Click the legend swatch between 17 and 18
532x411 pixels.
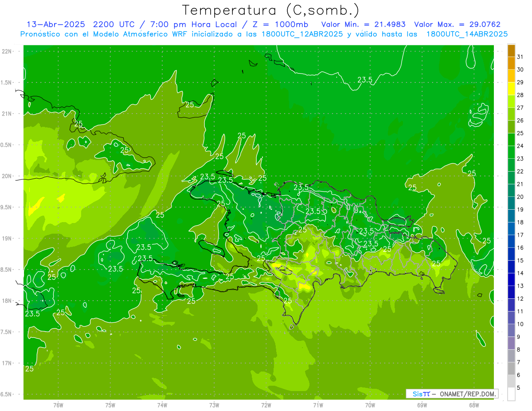(x=511, y=229)
